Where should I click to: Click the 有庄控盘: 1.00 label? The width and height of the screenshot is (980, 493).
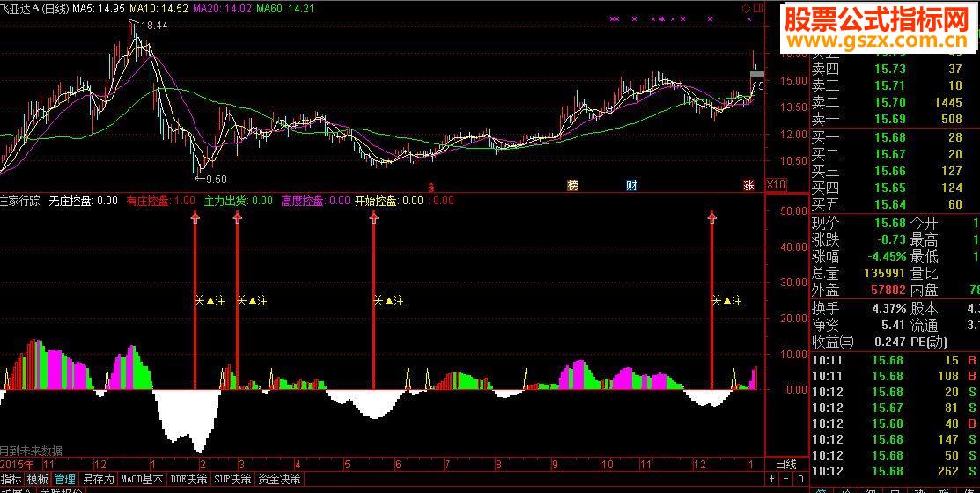160,201
